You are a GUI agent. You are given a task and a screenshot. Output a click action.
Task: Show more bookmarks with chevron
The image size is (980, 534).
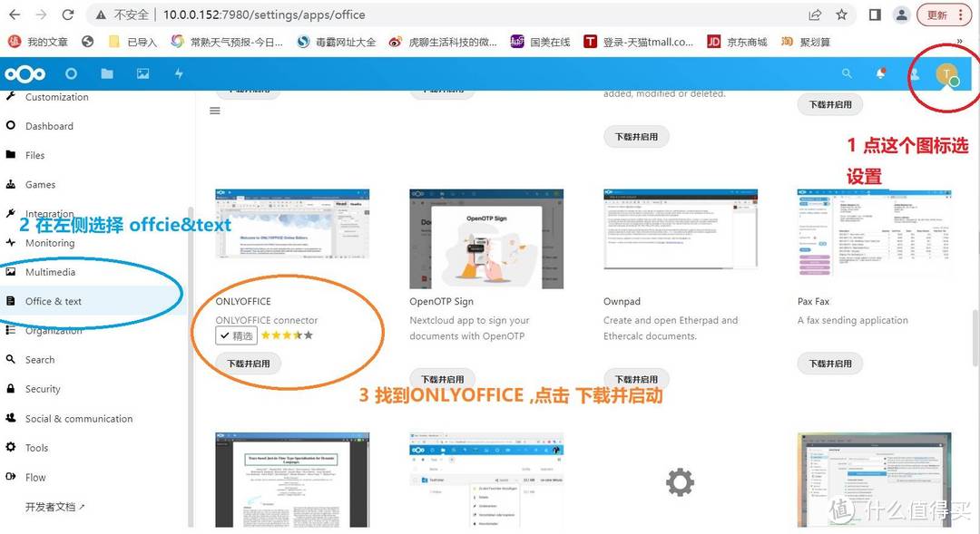[x=959, y=42]
